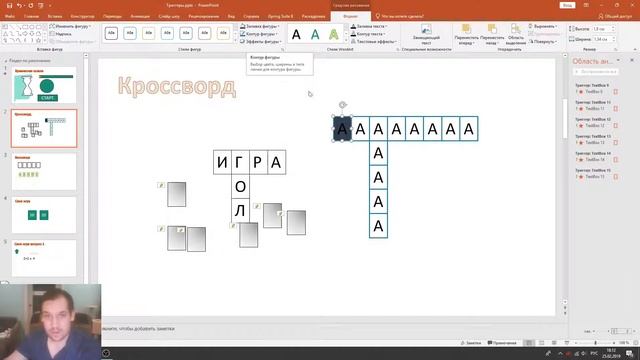Insert a text box with Надпись
Screen dimensions: 640x360
tap(61, 34)
